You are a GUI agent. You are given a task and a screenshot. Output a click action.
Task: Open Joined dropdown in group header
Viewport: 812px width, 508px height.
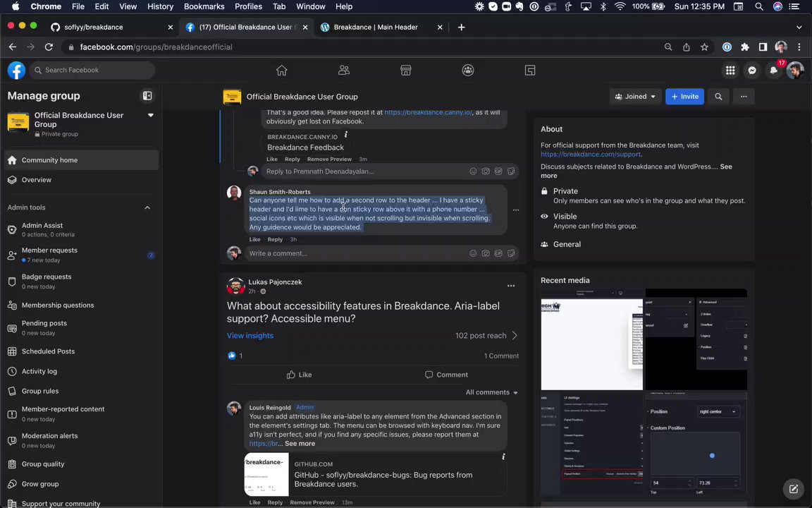(x=635, y=97)
